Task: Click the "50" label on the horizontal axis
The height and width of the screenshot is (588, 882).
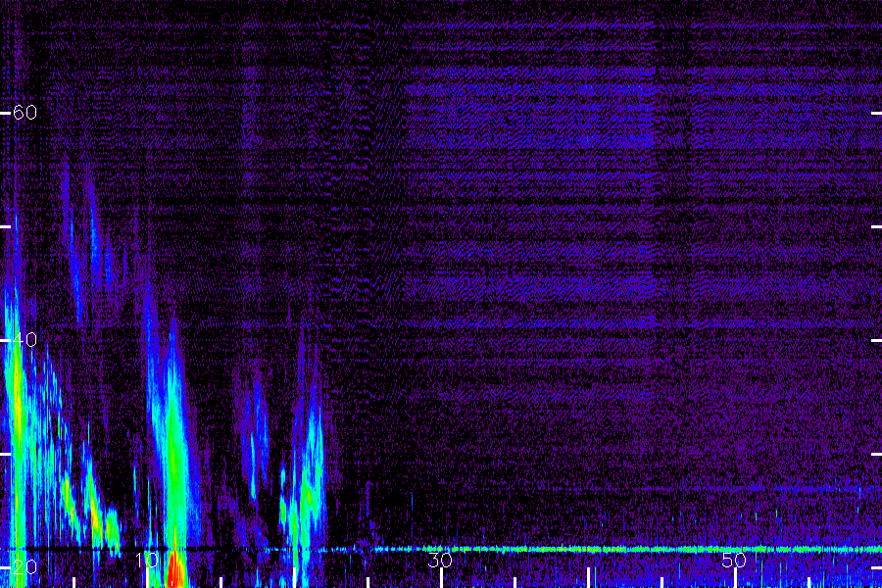Action: [734, 561]
